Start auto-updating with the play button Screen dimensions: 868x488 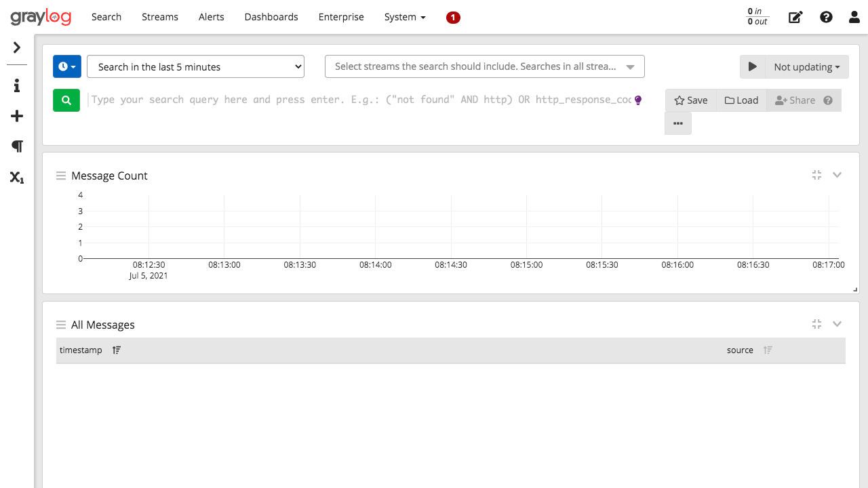(x=753, y=66)
